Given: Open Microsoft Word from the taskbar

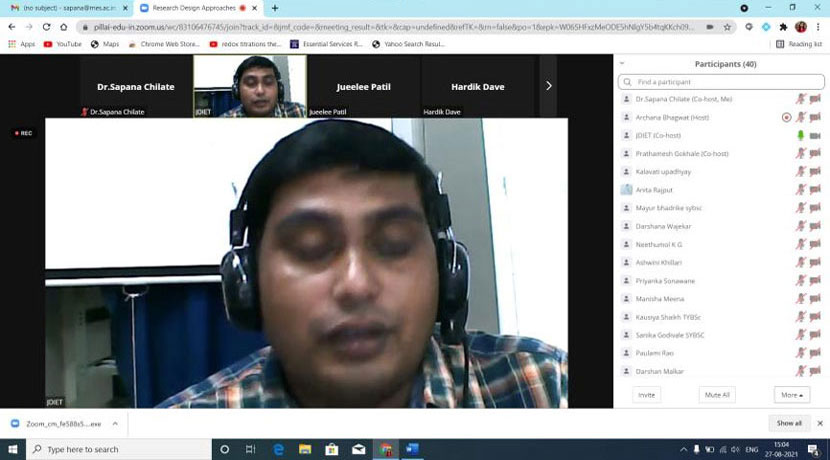Looking at the screenshot, I should pos(411,449).
